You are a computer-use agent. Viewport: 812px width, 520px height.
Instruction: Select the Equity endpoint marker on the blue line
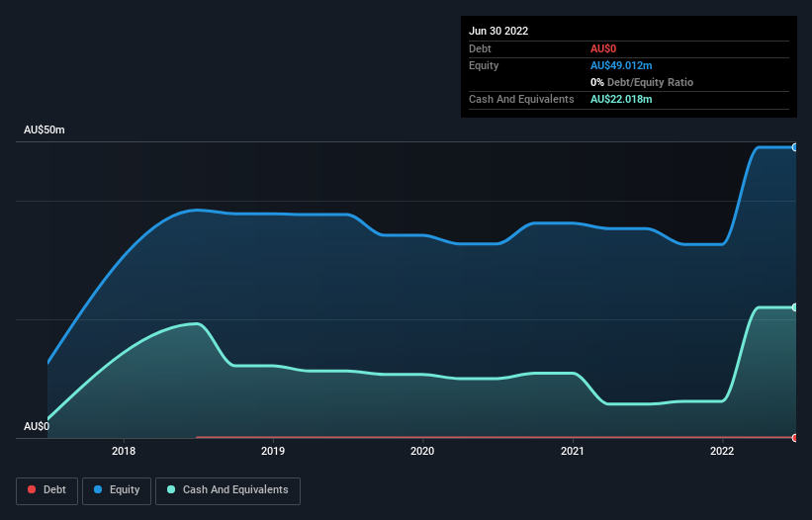pos(795,147)
